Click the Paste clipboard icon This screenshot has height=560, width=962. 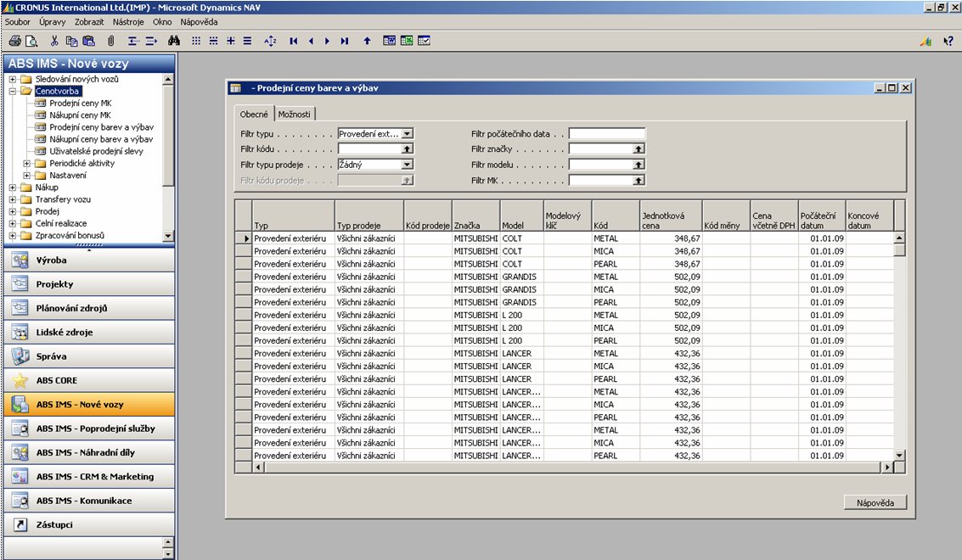point(89,41)
